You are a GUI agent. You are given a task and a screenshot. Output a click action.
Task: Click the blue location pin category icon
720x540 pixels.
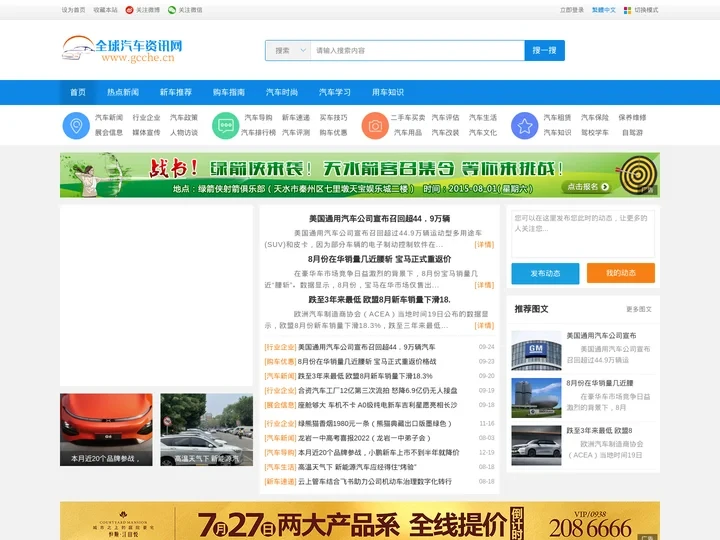coord(76,125)
